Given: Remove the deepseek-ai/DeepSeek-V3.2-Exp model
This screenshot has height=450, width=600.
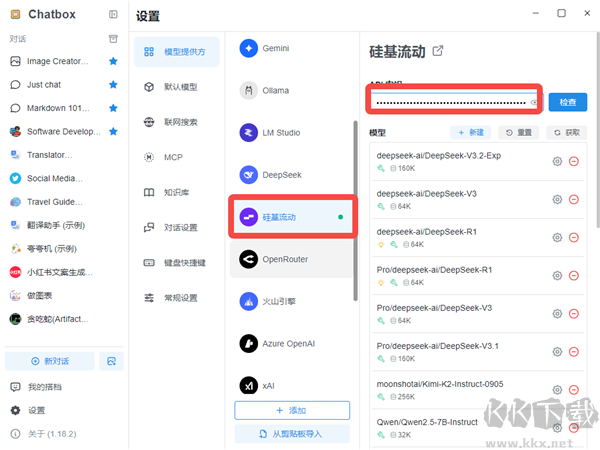Looking at the screenshot, I should pos(574,161).
